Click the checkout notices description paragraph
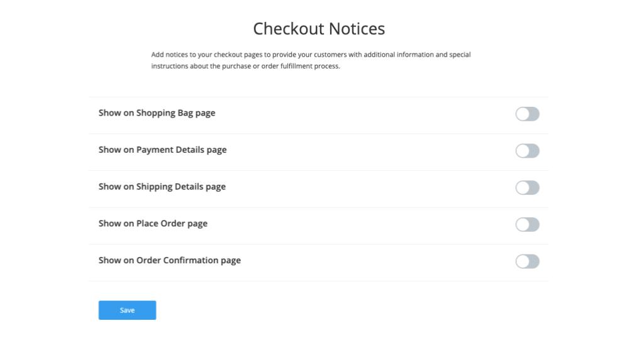The image size is (644, 338). [311, 60]
